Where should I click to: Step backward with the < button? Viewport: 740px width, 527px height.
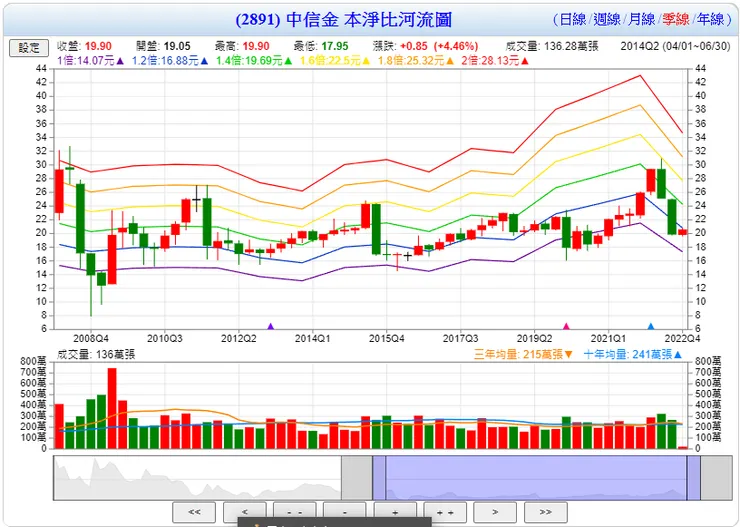click(x=244, y=512)
